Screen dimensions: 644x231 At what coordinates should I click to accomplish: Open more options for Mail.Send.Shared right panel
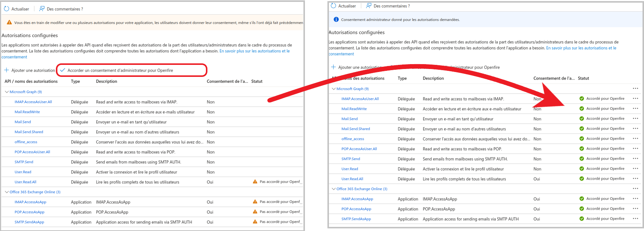coord(635,129)
